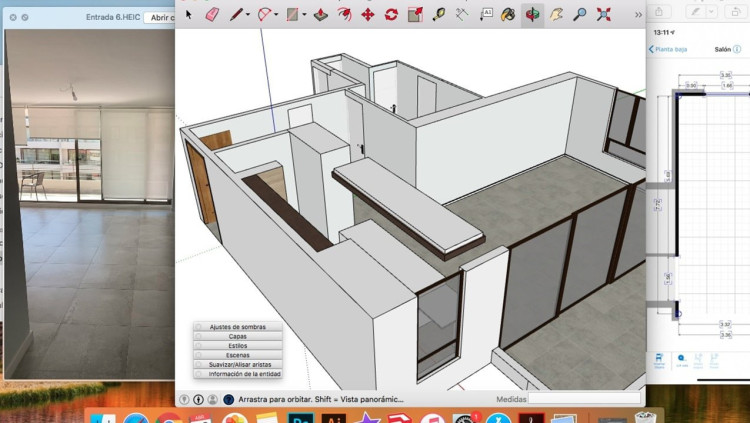Select the 3.32 dimension label at bottom of plan
Image resolution: width=750 pixels, height=423 pixels.
coord(725,324)
